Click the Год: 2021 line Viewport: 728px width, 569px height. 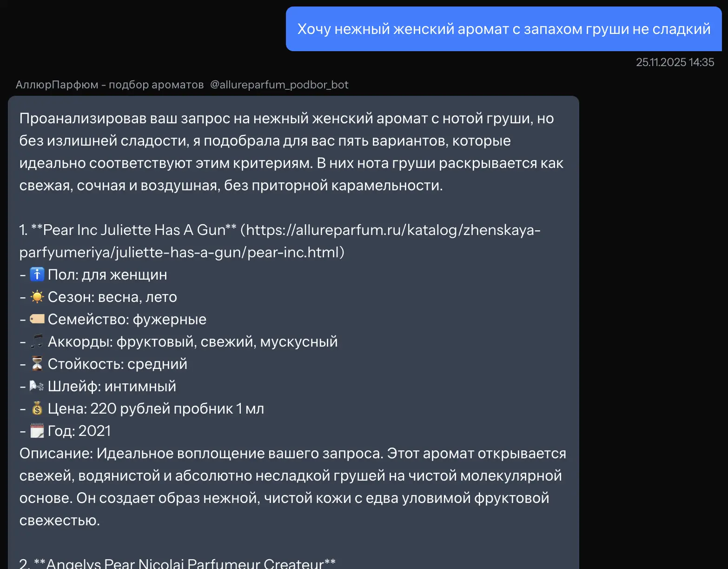click(79, 430)
